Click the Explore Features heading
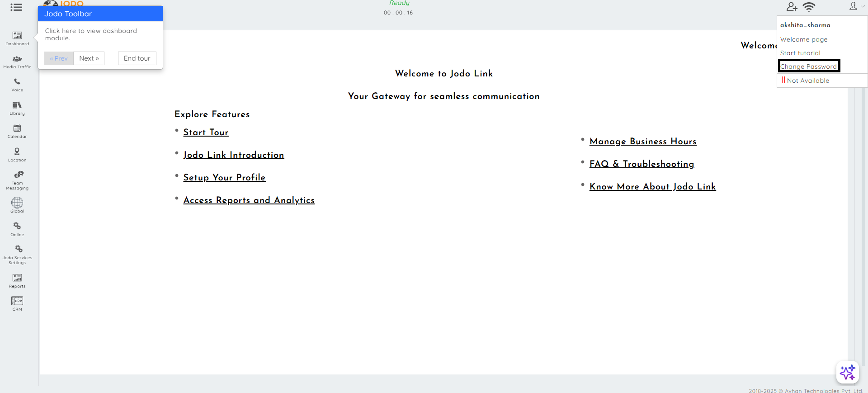The height and width of the screenshot is (393, 868). 212,114
